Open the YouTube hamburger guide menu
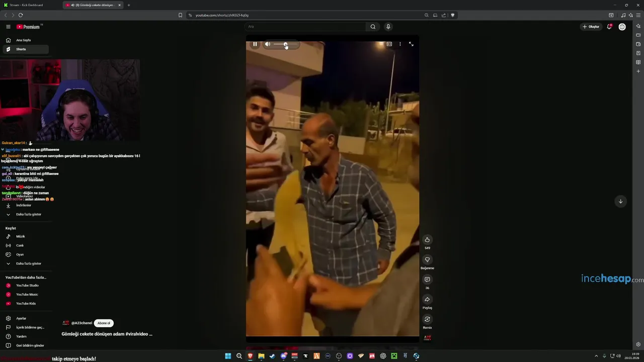Screen dimensions: 644x362 pos(8,27)
